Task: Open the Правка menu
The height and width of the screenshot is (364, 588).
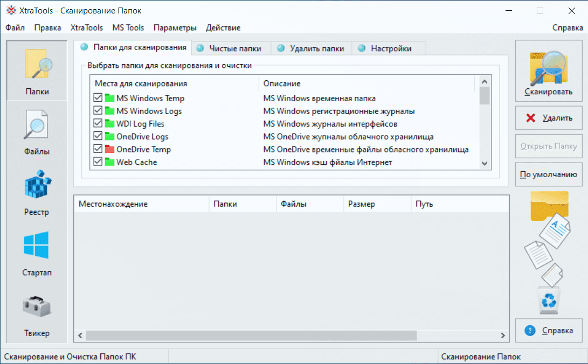Action: point(47,27)
